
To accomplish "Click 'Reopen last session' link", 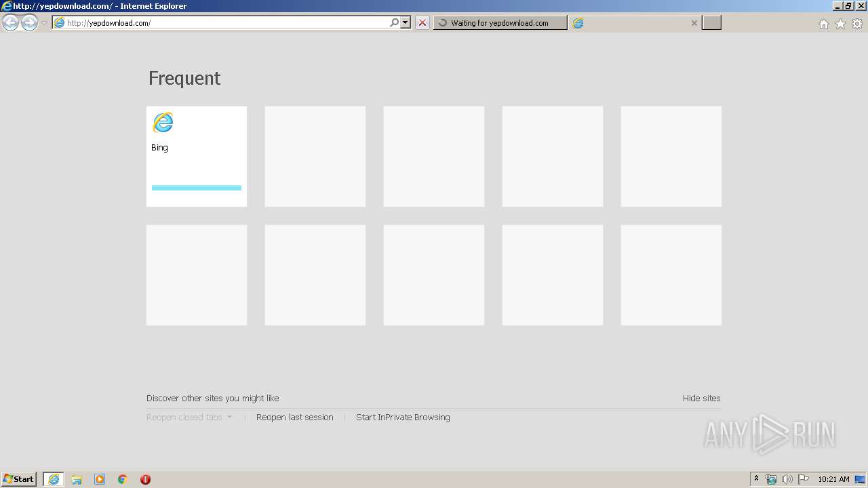I will (295, 418).
